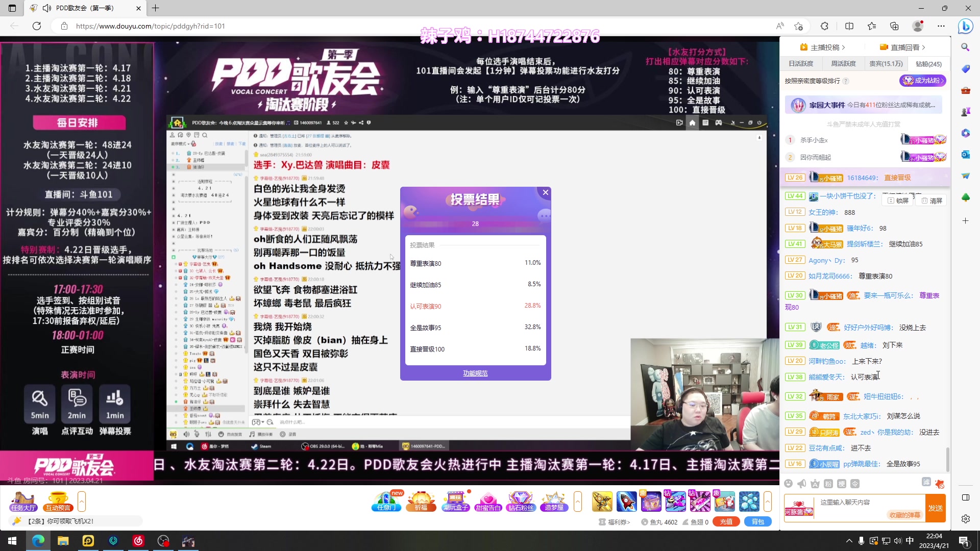
Task: Open the 造梦屋 dream house icon
Action: pos(554,502)
